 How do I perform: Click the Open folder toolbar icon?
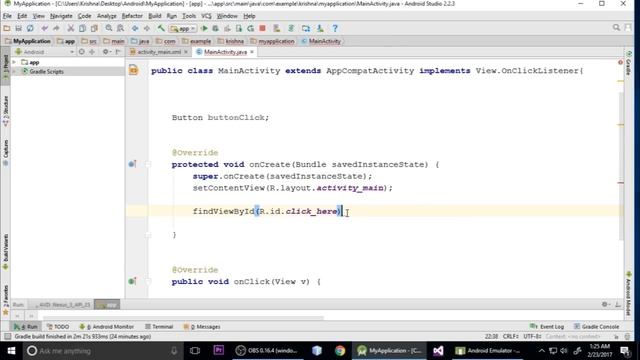(7, 28)
